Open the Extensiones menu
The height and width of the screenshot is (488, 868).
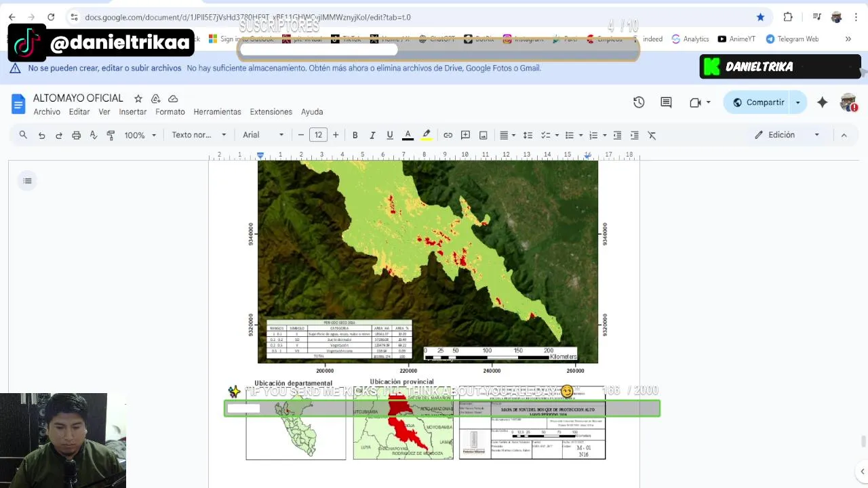tap(271, 112)
